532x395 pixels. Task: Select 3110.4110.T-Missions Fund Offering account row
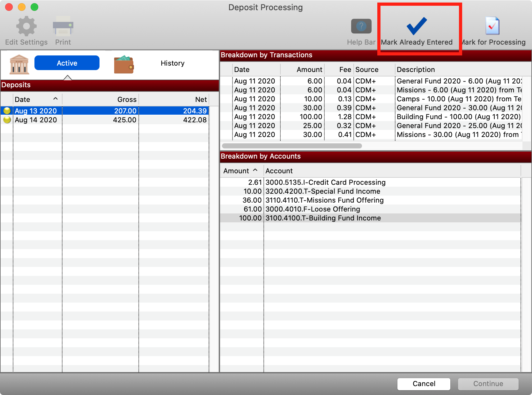coord(324,200)
